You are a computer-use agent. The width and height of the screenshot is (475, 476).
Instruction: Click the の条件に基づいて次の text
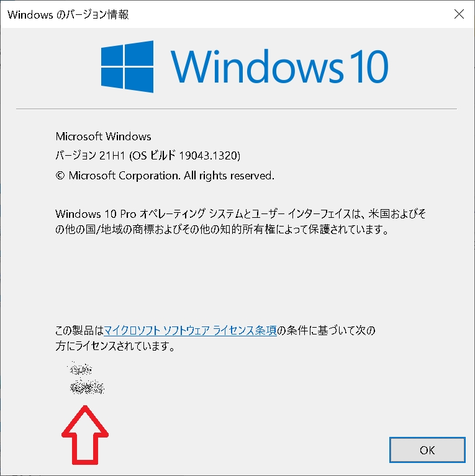pos(326,330)
